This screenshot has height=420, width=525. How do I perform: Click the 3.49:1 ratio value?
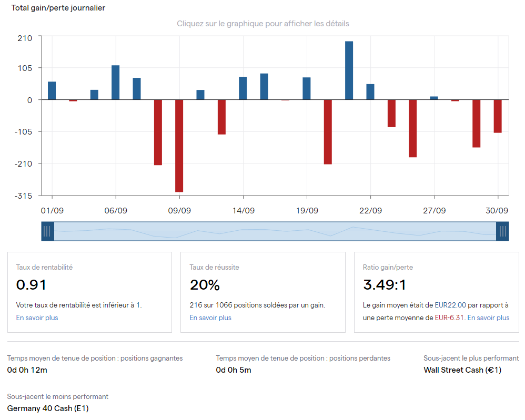385,285
